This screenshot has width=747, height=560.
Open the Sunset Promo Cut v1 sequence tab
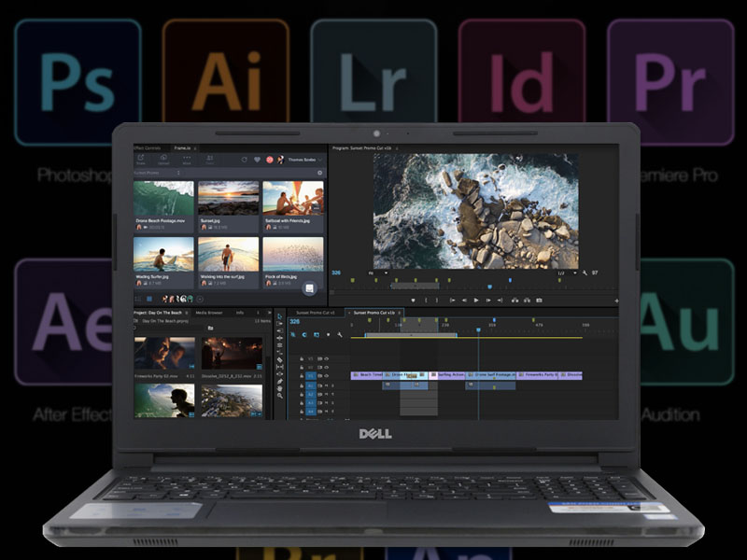(x=316, y=313)
